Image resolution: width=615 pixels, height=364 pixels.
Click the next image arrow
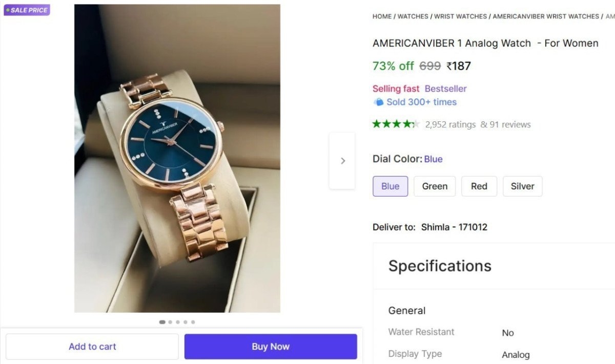tap(342, 160)
